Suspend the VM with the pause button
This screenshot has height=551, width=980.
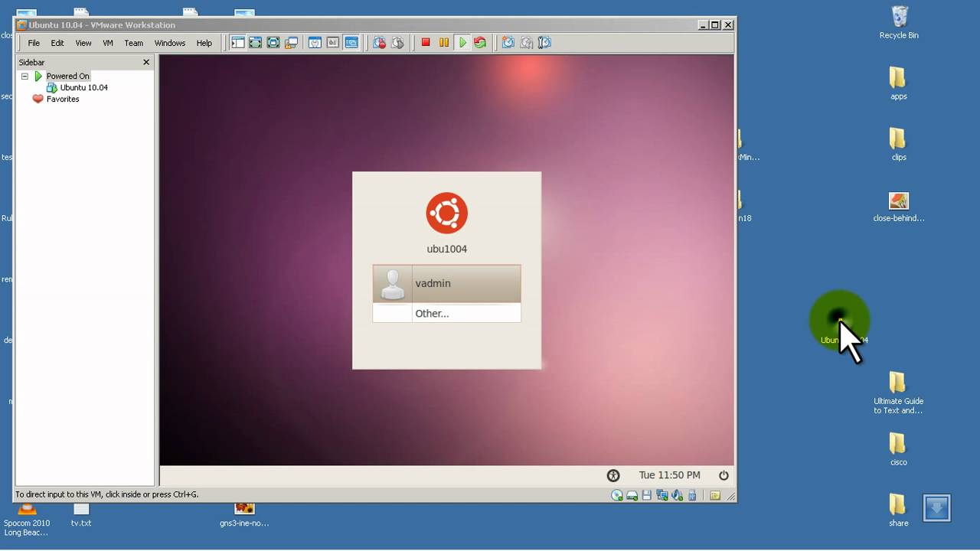click(x=444, y=43)
